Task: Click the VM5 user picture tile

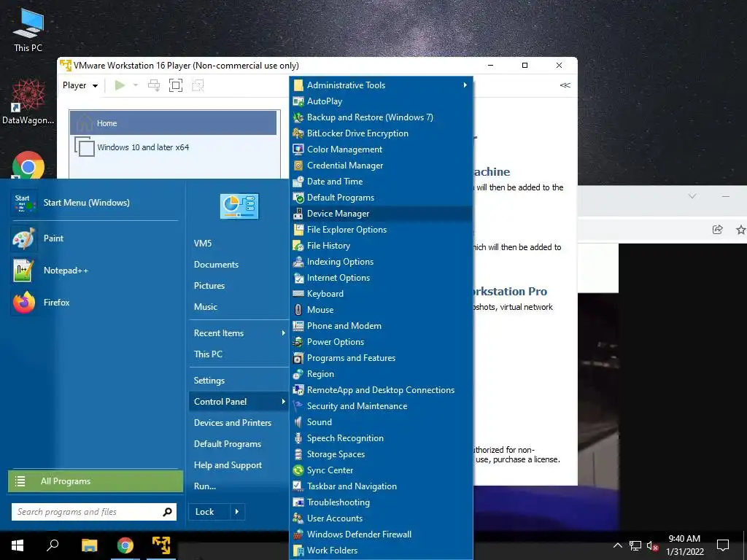Action: 239,206
